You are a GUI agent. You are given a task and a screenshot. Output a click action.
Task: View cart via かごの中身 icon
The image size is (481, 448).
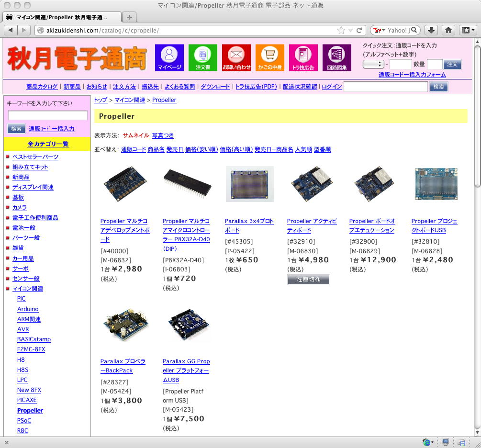point(269,58)
